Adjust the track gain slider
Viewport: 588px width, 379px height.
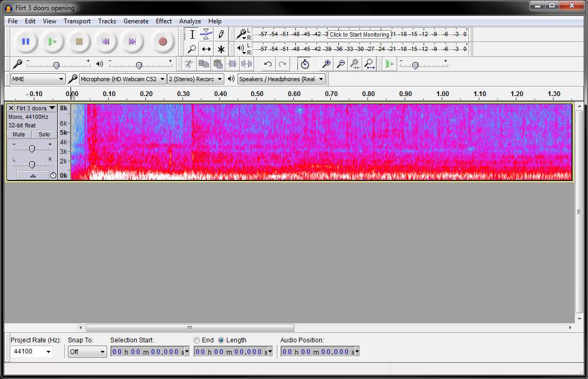tap(32, 149)
